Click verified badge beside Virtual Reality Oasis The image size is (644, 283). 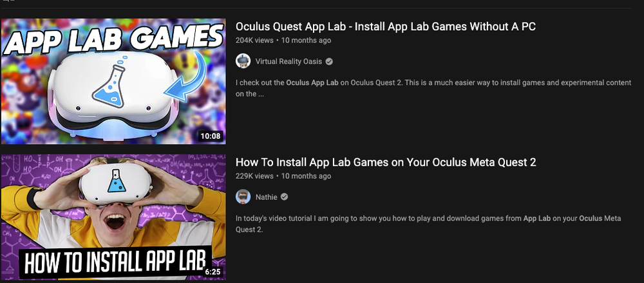click(329, 62)
